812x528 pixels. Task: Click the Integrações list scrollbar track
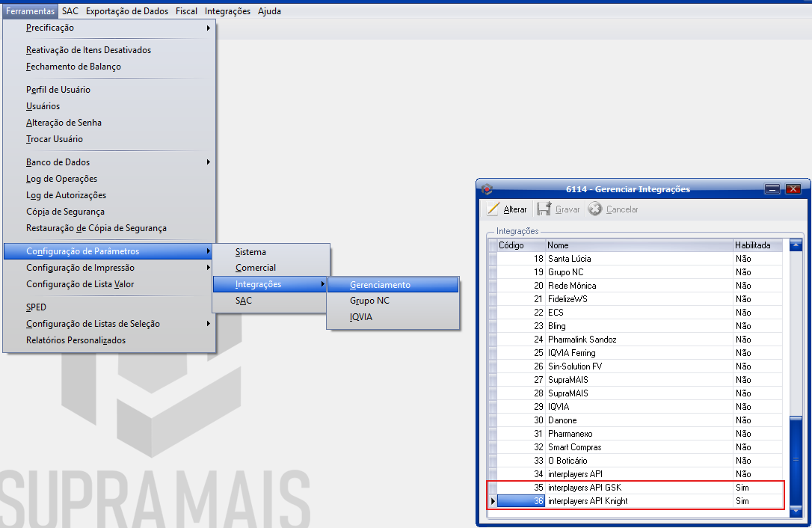point(796,337)
